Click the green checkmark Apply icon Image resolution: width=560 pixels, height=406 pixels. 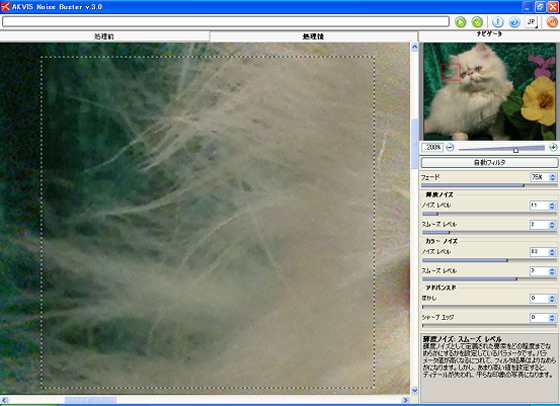(x=477, y=22)
